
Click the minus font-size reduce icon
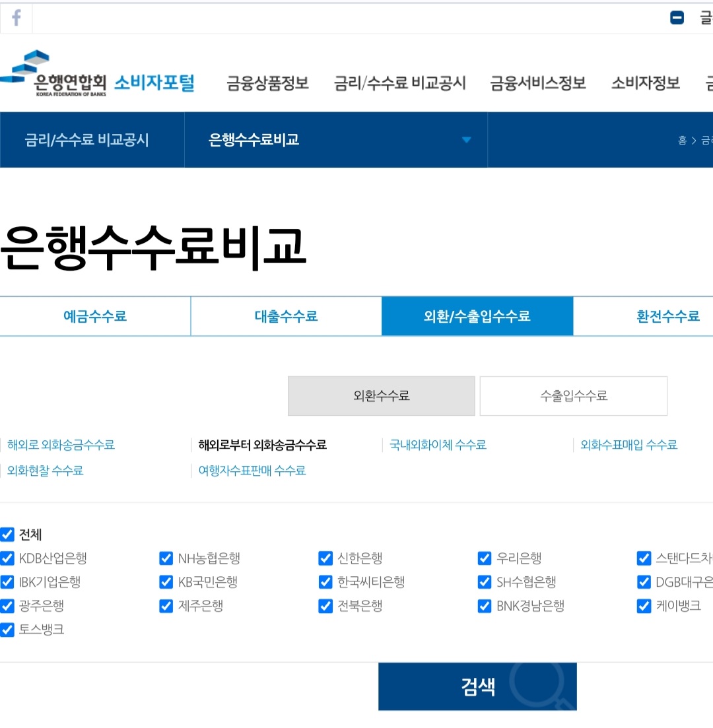(x=677, y=18)
